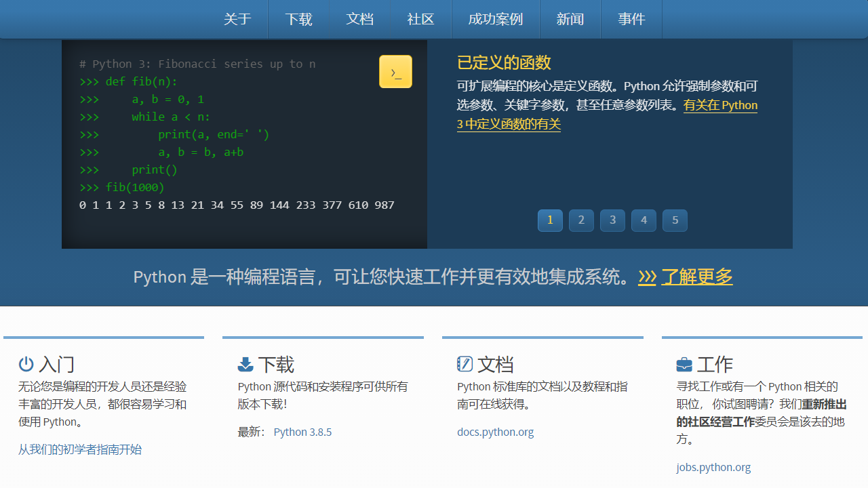Click the document icon beside 文档 heading

[x=465, y=364]
